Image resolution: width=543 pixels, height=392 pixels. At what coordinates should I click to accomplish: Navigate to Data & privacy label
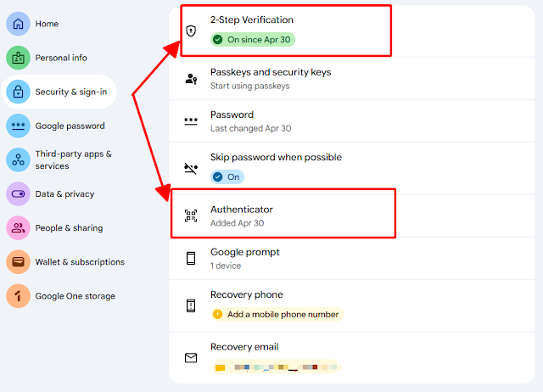64,194
